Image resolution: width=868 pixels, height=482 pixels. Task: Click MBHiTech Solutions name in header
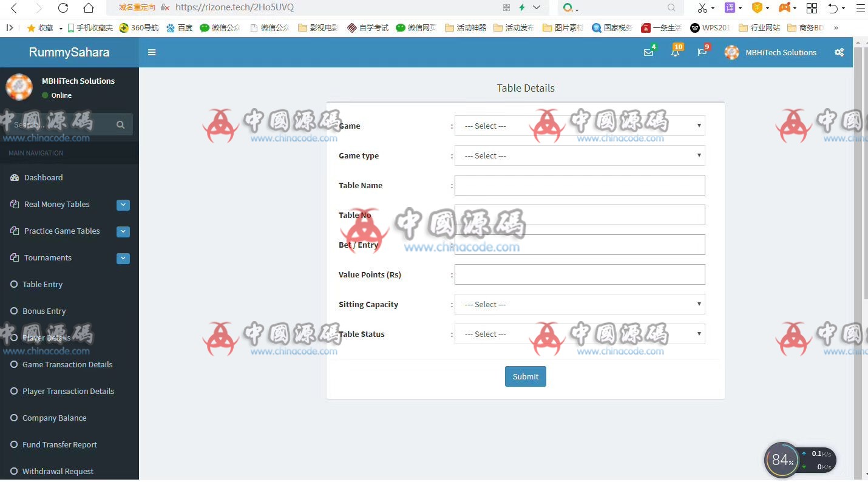781,52
